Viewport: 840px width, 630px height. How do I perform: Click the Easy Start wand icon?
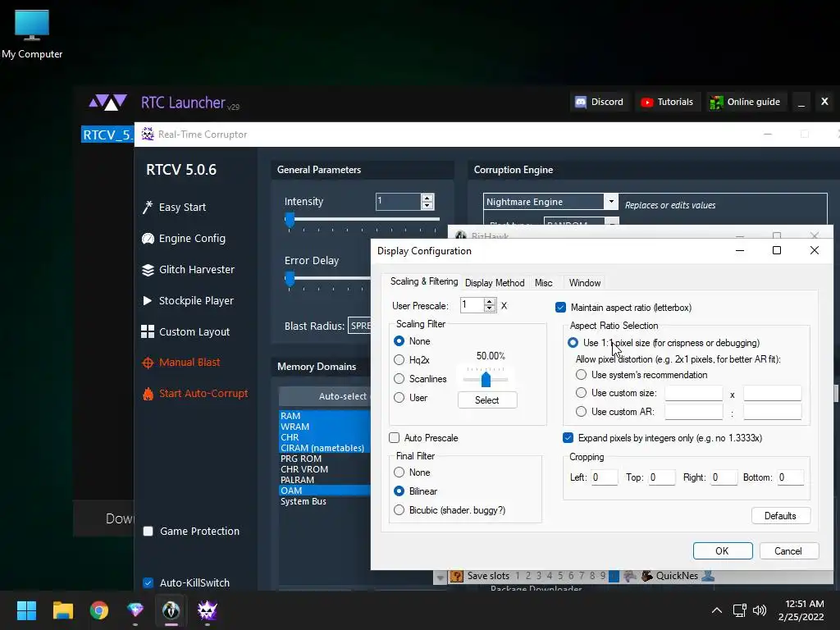point(148,208)
